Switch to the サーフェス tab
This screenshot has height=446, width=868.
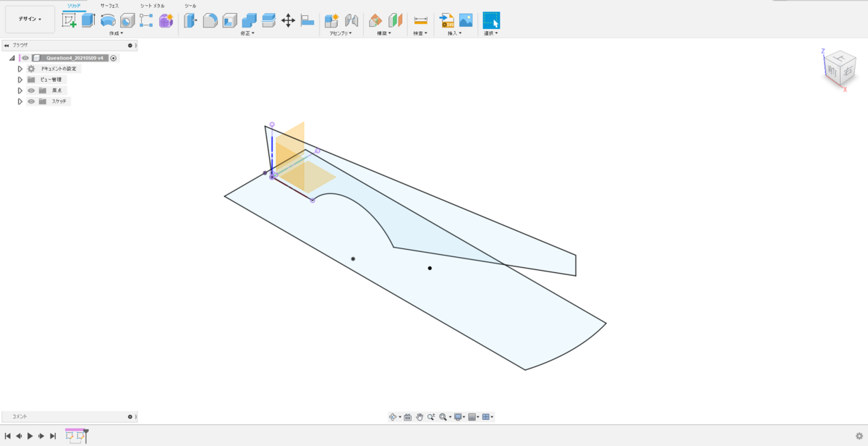109,5
